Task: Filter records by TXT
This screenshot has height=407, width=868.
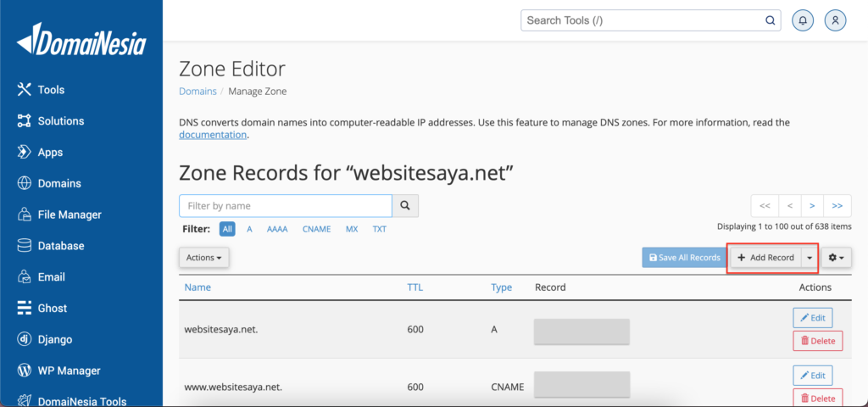Action: [379, 229]
